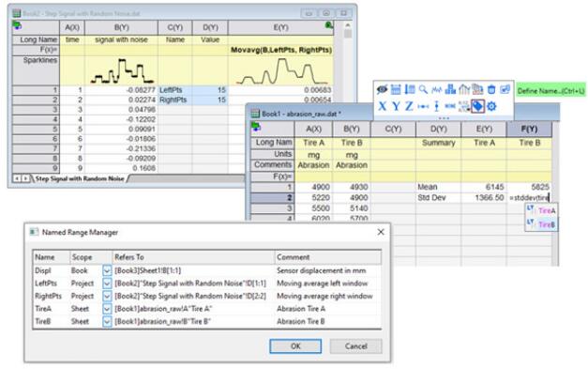Click the distribution histogram icon in mini toolbar
Screen dimensions: 588x369
464,89
